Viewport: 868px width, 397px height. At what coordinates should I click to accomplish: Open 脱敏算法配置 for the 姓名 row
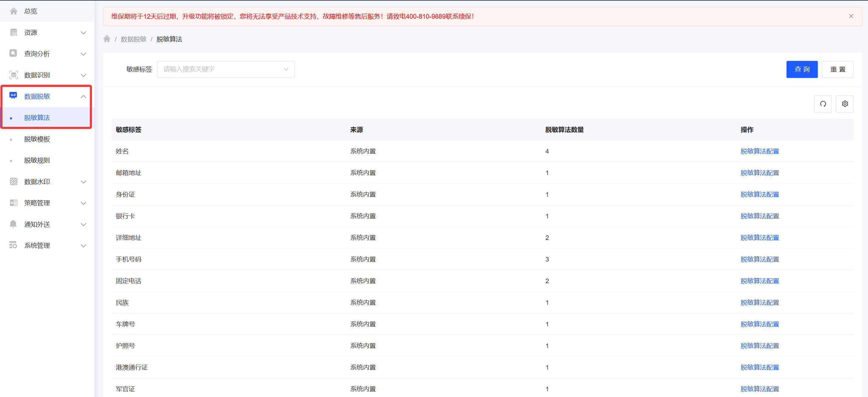[x=759, y=151]
